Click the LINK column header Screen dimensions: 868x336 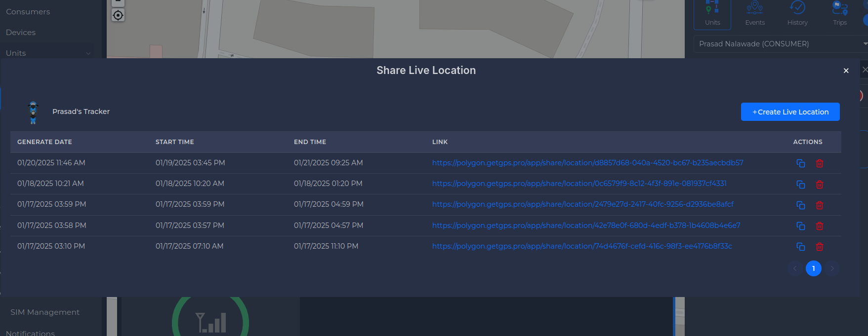click(440, 142)
